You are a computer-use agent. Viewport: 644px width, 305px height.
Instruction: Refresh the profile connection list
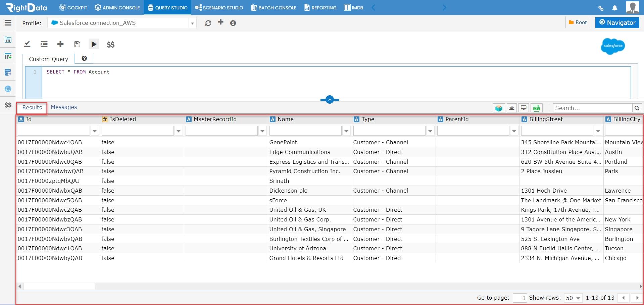(x=208, y=23)
